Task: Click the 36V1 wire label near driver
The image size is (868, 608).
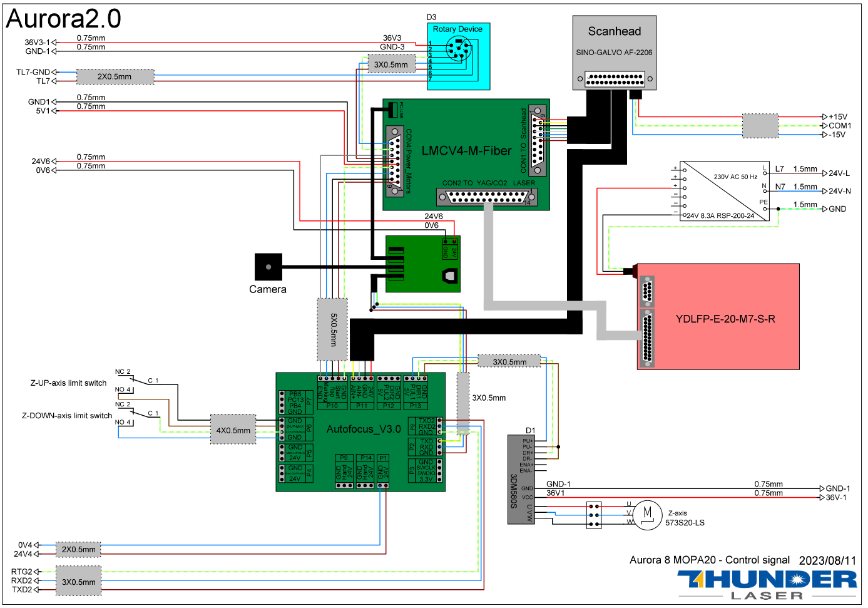Action: click(555, 493)
